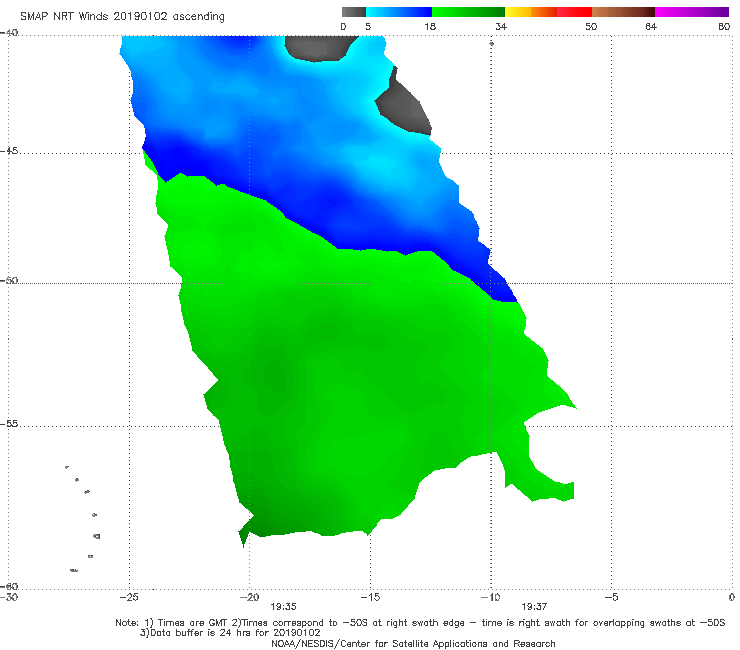740x650 pixels.
Task: Click the colorbar label '34'
Action: coord(501,26)
